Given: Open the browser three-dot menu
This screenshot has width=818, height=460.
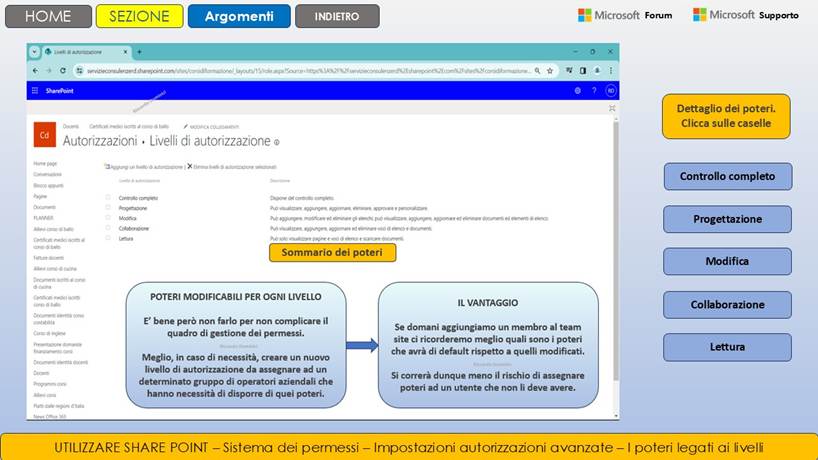Looking at the screenshot, I should pyautogui.click(x=610, y=70).
